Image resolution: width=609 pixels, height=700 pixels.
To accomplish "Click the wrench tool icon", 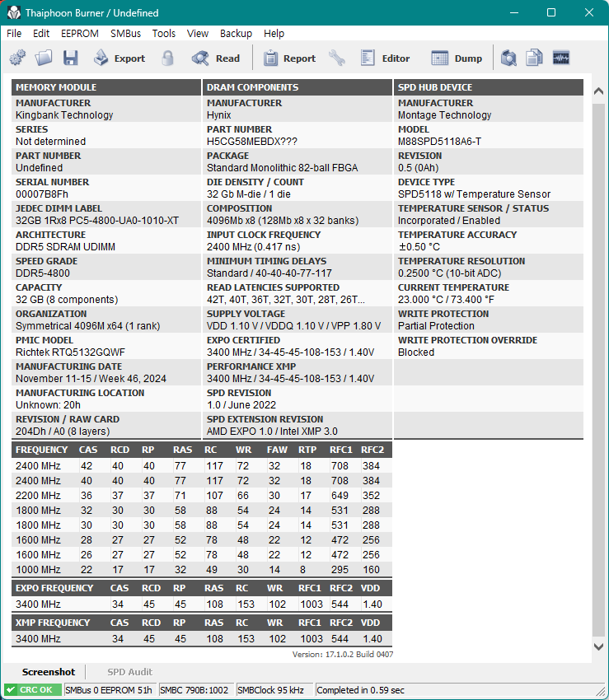I will pyautogui.click(x=337, y=58).
